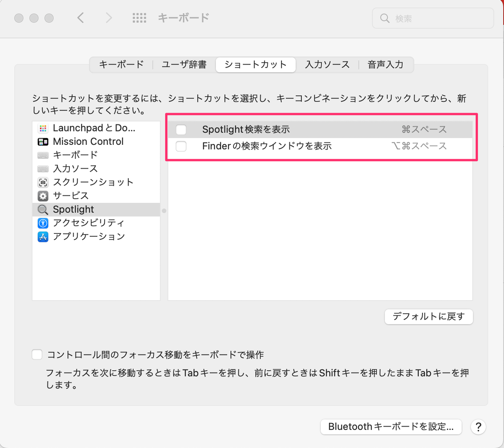This screenshot has width=504, height=448.
Task: Click the Launchpad と Dock category icon
Action: click(x=43, y=128)
